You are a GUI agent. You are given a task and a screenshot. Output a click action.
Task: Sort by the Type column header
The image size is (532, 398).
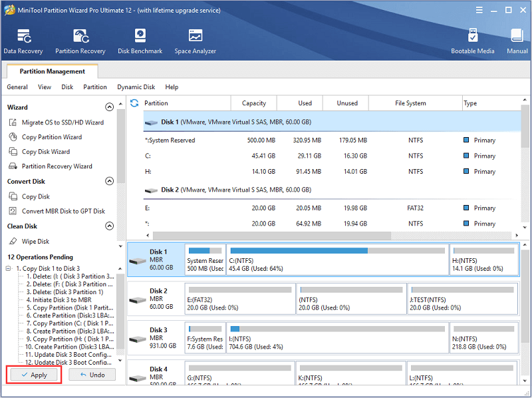491,103
